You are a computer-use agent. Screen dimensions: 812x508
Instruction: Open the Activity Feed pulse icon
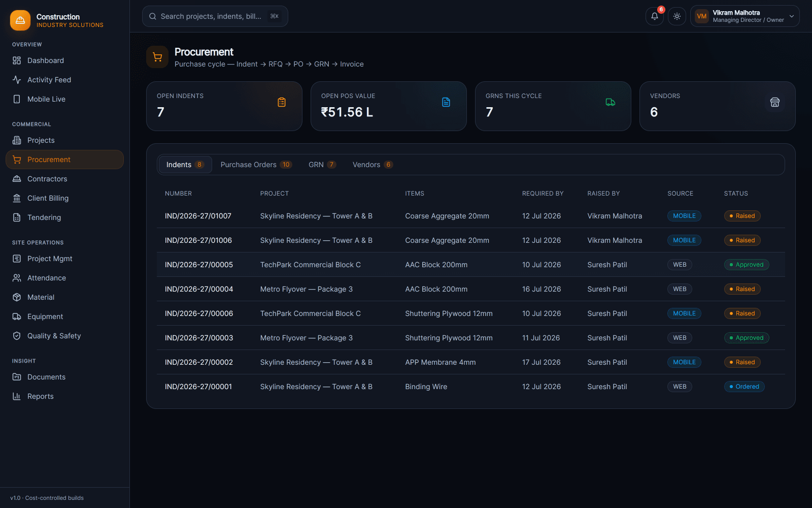click(17, 80)
